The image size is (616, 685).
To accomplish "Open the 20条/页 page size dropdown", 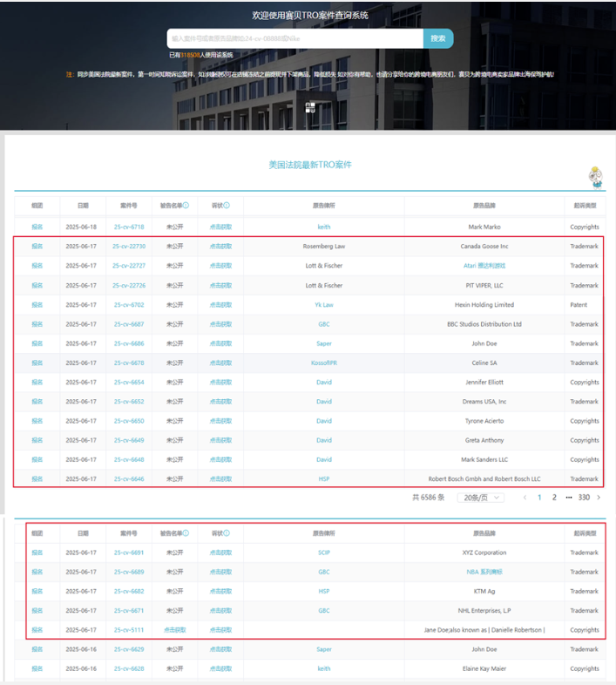I will 480,497.
